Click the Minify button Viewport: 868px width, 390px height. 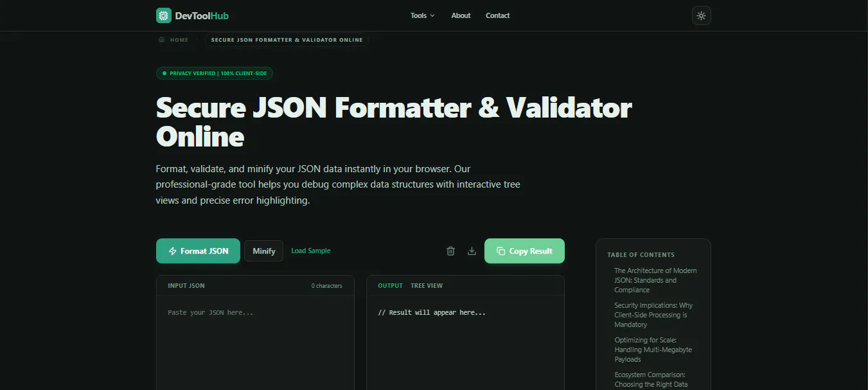point(263,251)
